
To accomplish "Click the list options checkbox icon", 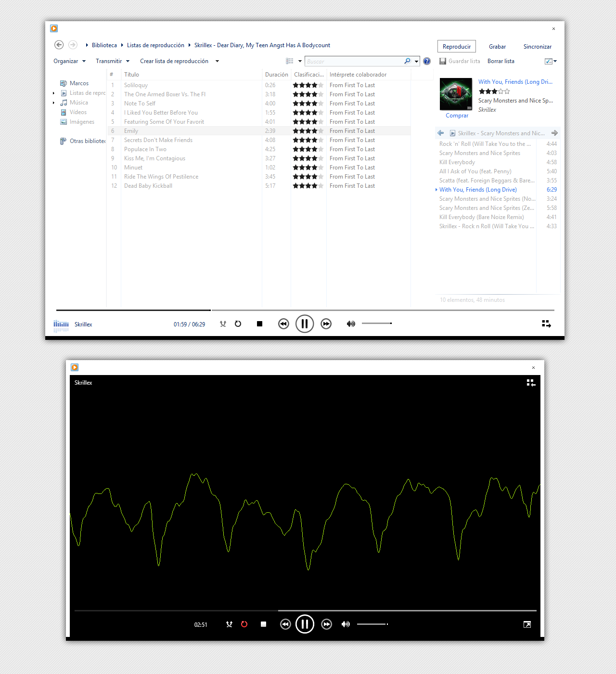I will [x=549, y=61].
